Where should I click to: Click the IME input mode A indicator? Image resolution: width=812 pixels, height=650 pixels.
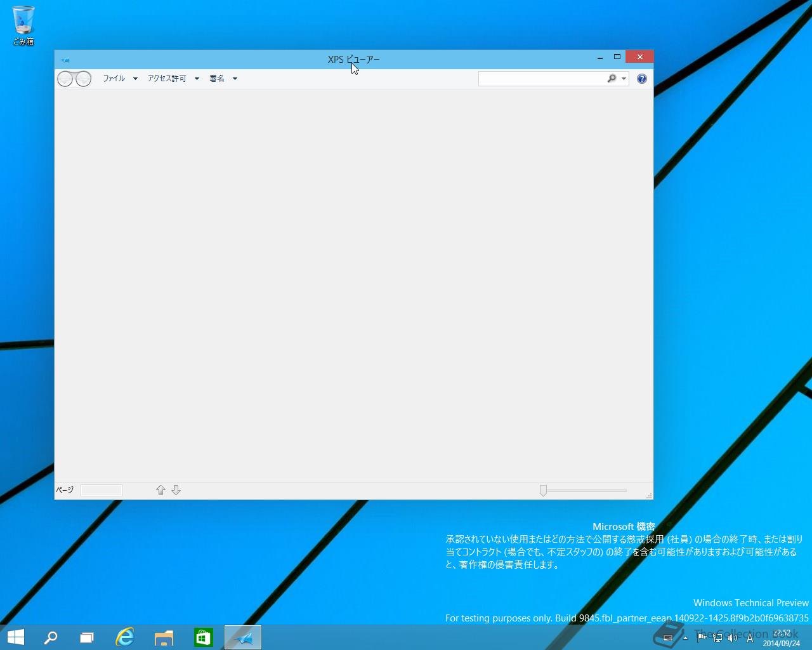click(x=750, y=638)
